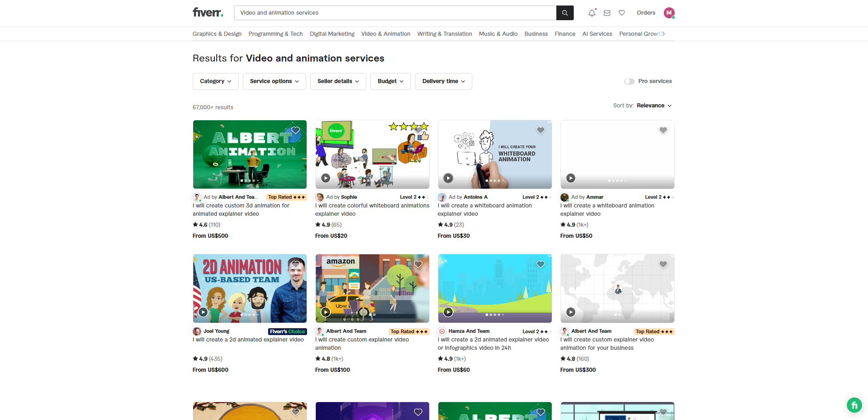Click the Sophie seller avatar
Image resolution: width=868 pixels, height=420 pixels.
click(320, 197)
